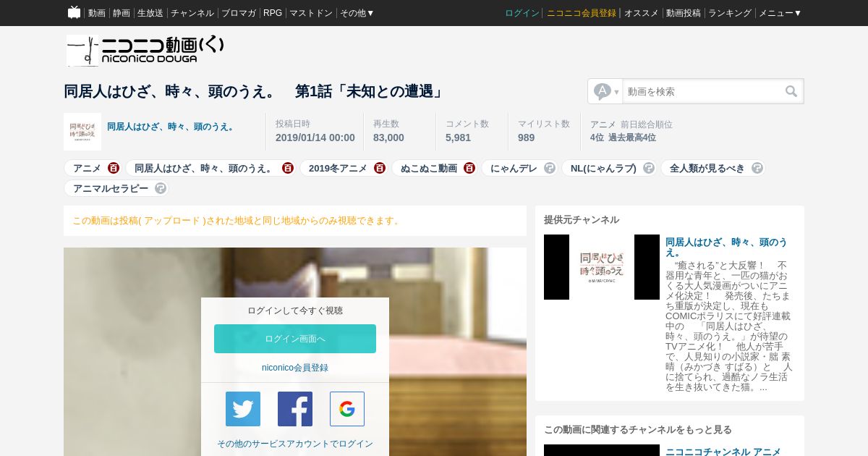Click the 再生数 value 83,000
868x456 pixels.
tap(388, 138)
